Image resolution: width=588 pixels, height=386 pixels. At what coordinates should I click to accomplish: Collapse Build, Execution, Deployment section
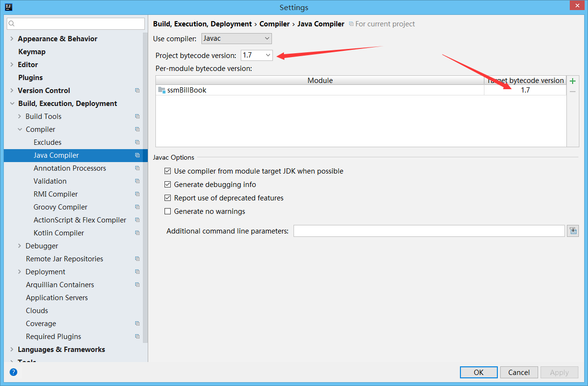click(x=12, y=104)
